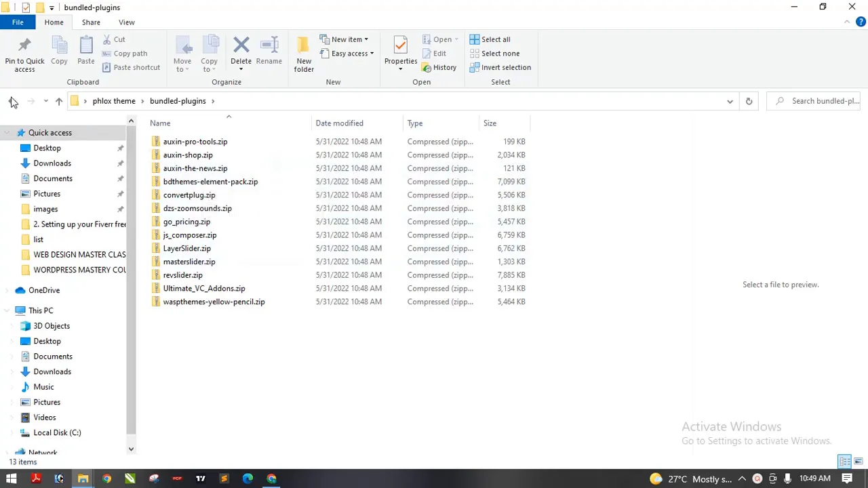This screenshot has height=488, width=868.
Task: Click Paste shortcut in the ribbon
Action: (x=132, y=67)
